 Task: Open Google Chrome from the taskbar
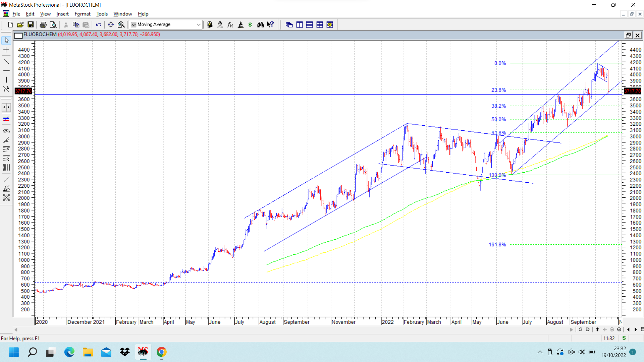pyautogui.click(x=161, y=352)
